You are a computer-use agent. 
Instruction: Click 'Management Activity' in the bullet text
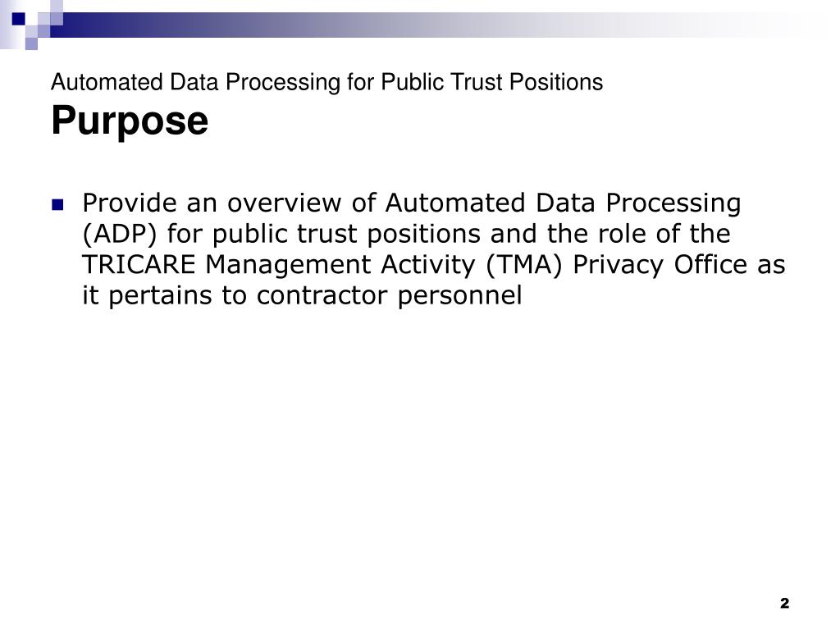(x=340, y=266)
